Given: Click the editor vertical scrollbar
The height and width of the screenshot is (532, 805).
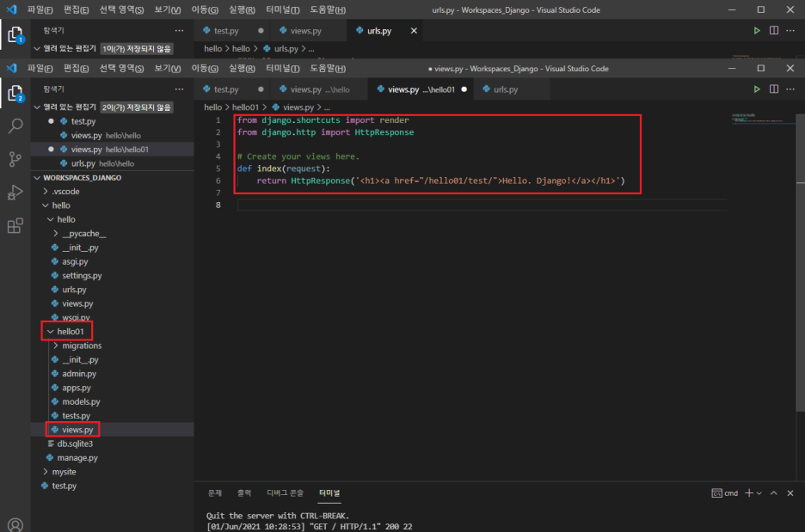Looking at the screenshot, I should point(801,262).
